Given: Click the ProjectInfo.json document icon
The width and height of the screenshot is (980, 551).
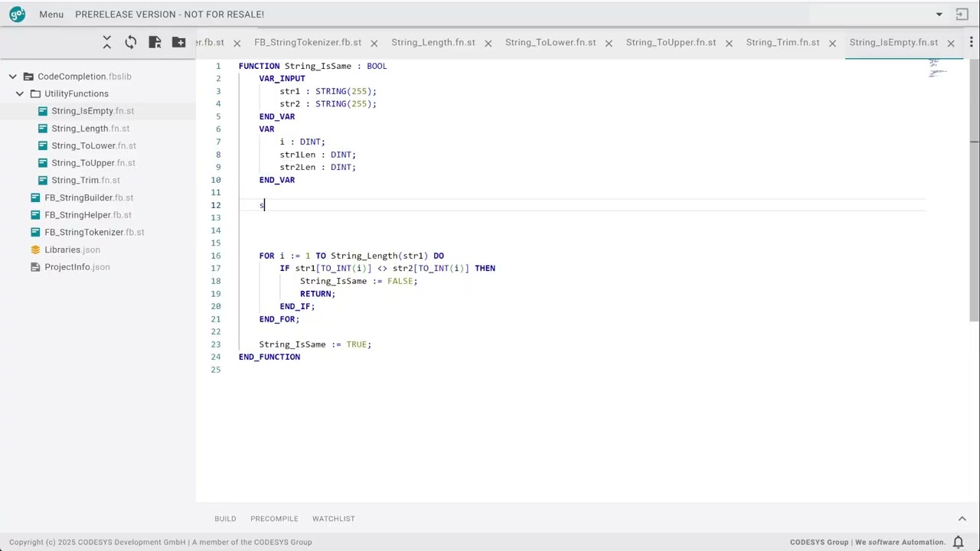Looking at the screenshot, I should click(35, 267).
